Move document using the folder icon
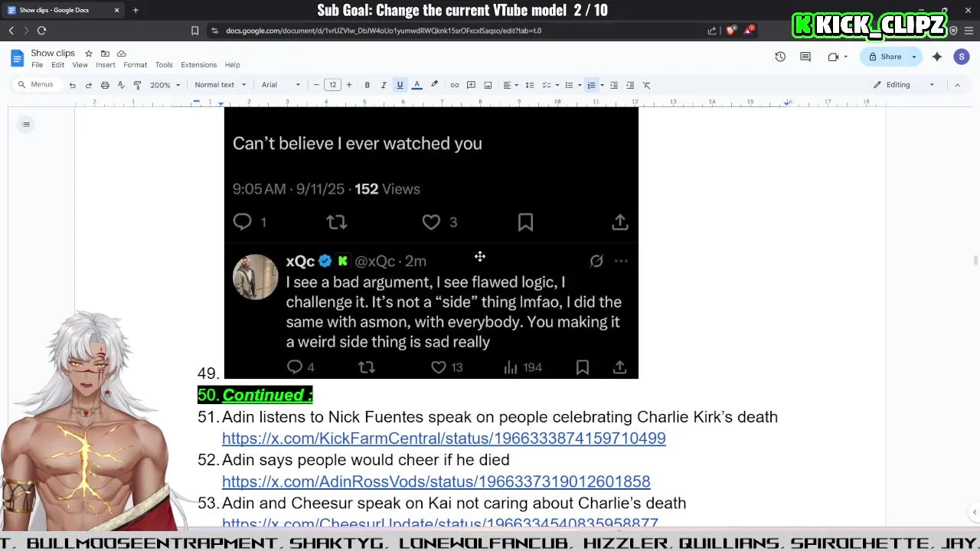Image resolution: width=980 pixels, height=551 pixels. tap(105, 54)
